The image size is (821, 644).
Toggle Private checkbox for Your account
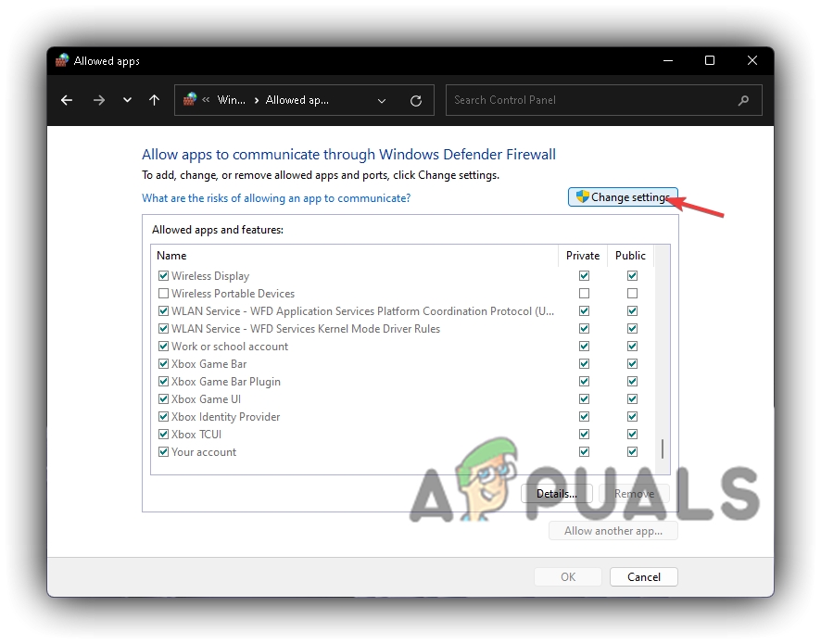[585, 451]
